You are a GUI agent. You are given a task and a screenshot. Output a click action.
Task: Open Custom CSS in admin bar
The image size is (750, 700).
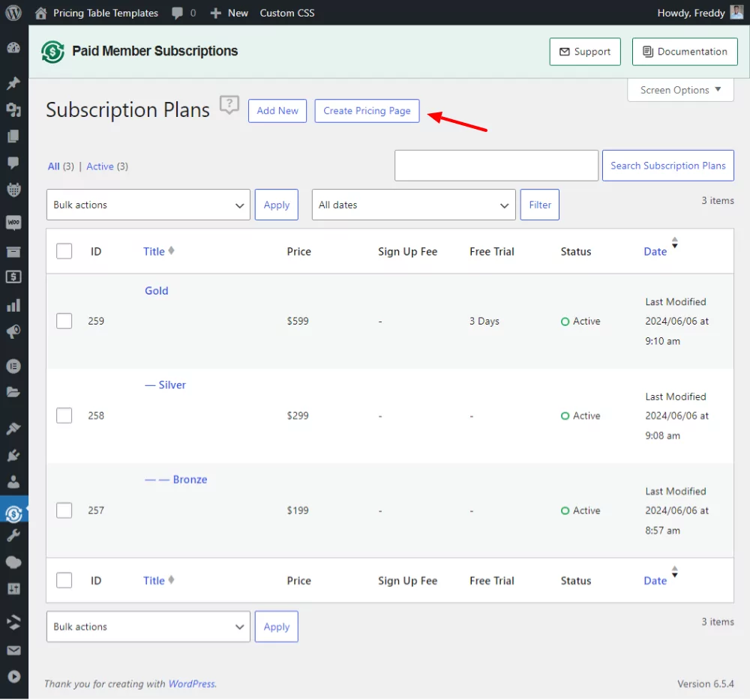(x=287, y=13)
